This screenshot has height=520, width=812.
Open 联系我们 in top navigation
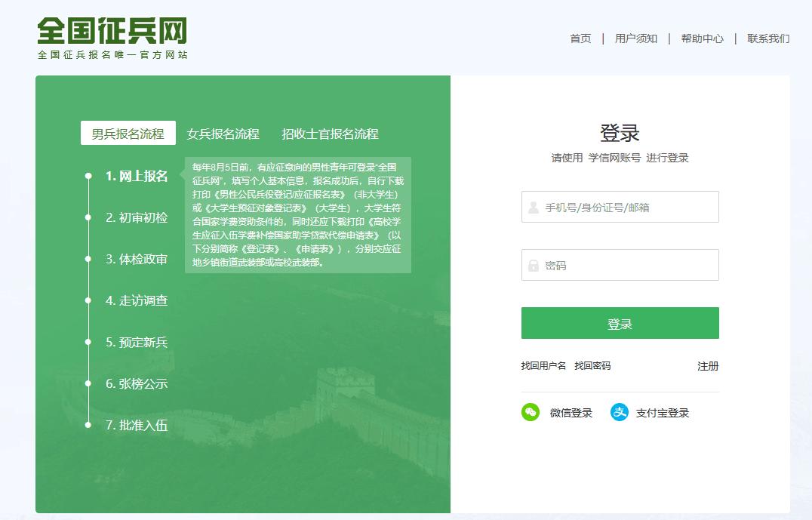(768, 38)
